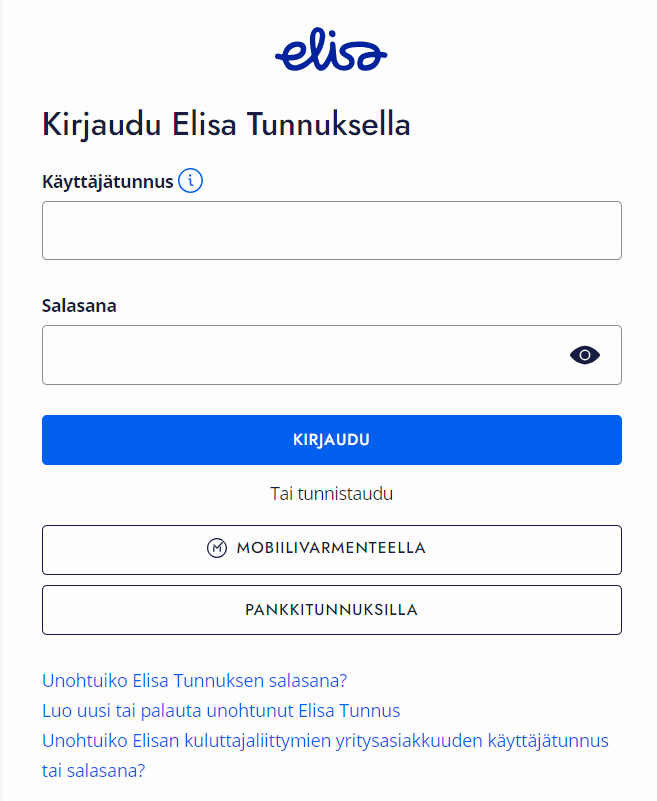Screen dimensions: 657x801
Task: Click the 'Käyttäjätunnus' field label
Action: point(108,182)
